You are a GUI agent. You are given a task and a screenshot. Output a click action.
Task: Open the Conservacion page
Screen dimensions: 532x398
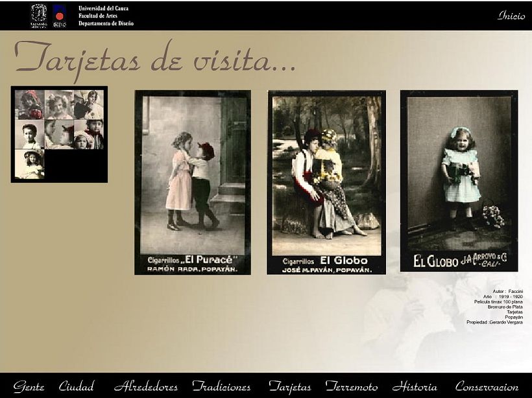487,386
